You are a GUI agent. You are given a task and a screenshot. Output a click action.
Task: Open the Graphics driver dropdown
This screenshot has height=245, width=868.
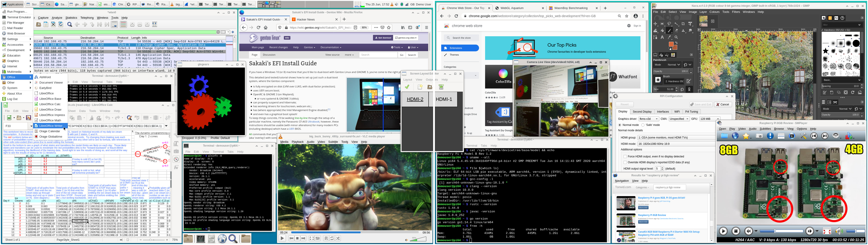pos(649,119)
